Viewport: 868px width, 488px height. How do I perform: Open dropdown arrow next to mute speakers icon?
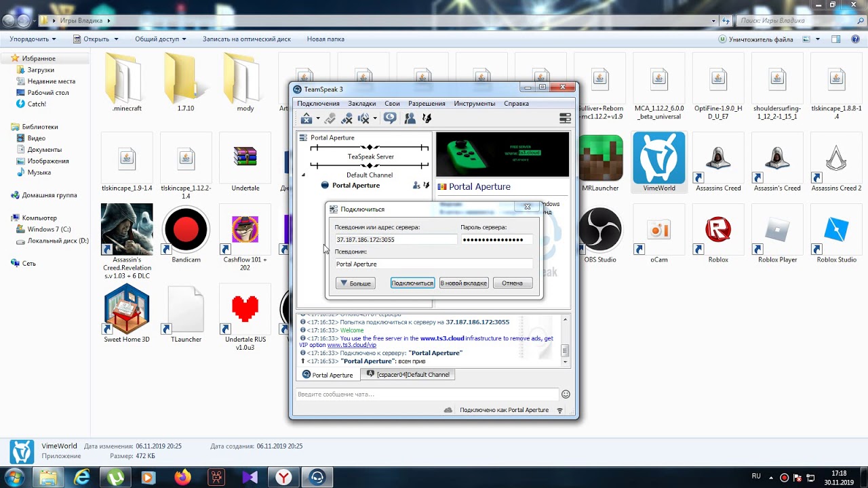click(x=375, y=119)
